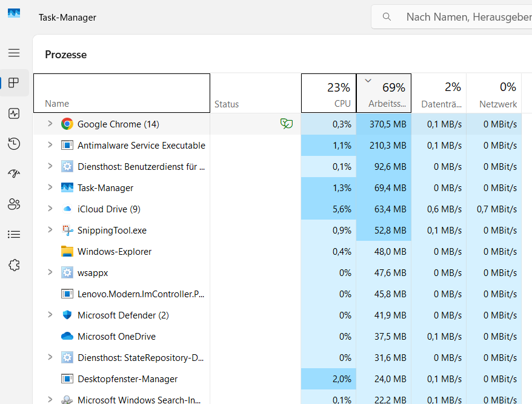The width and height of the screenshot is (532, 404).
Task: Click the Google Chrome icon
Action: (x=67, y=124)
